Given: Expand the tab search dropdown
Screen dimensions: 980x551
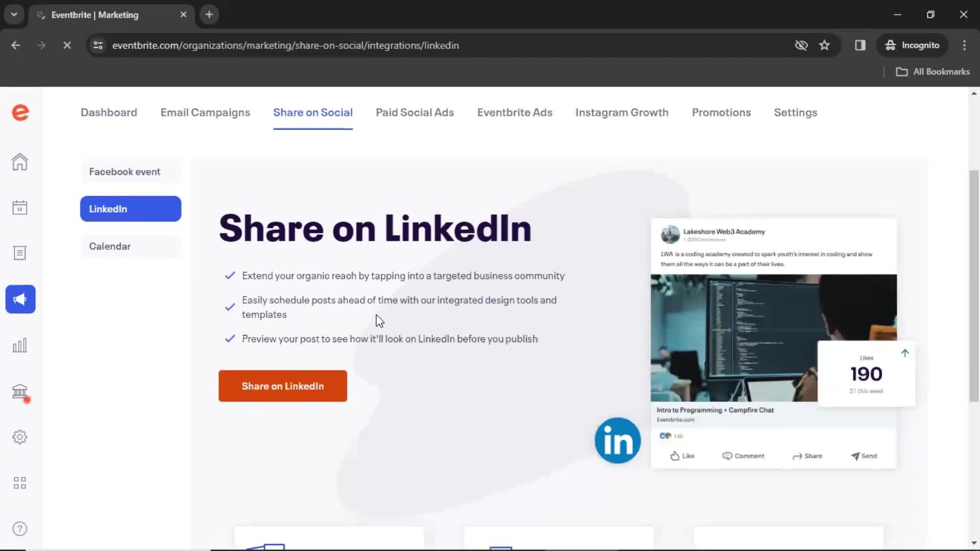Looking at the screenshot, I should (14, 14).
